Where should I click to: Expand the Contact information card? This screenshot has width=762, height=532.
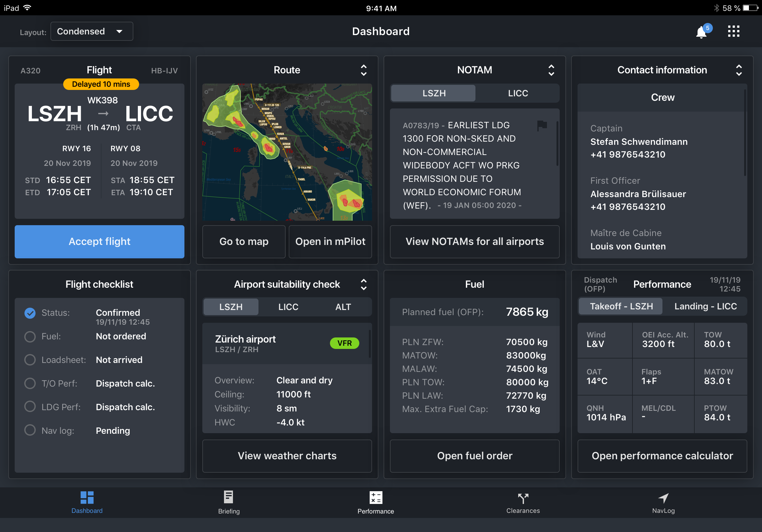pos(739,70)
